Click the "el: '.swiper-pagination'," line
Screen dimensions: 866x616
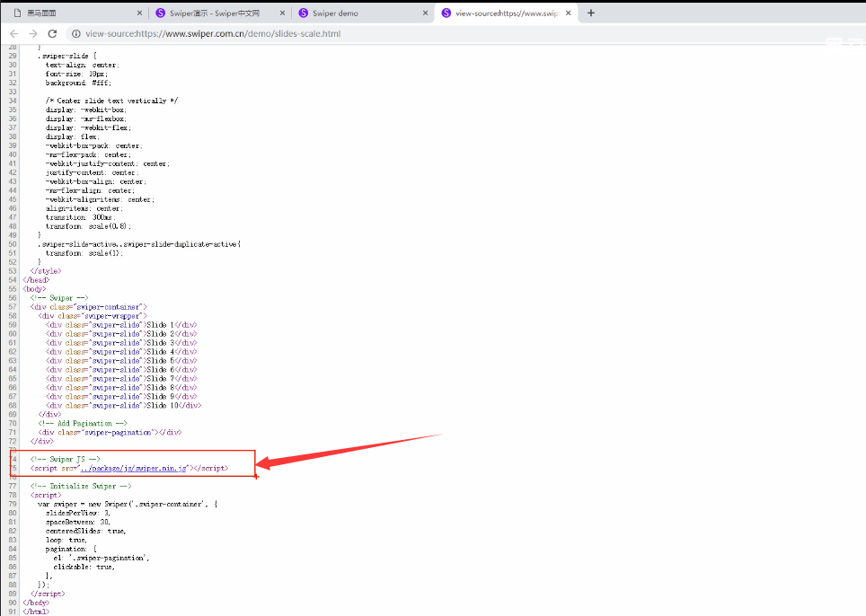[102, 558]
